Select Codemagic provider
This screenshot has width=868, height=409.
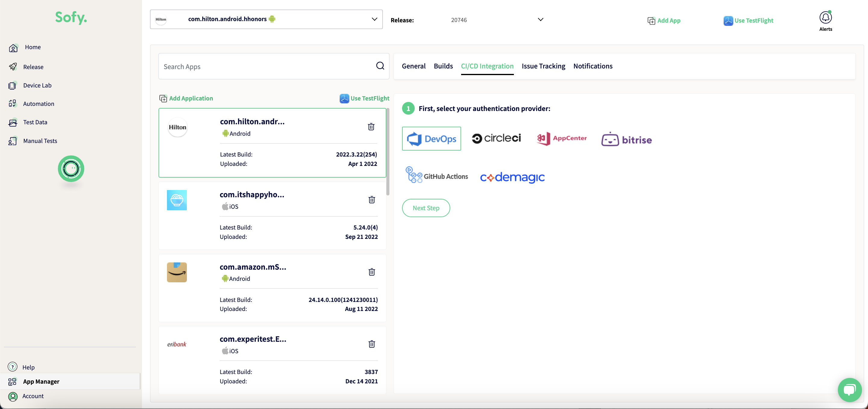point(512,177)
